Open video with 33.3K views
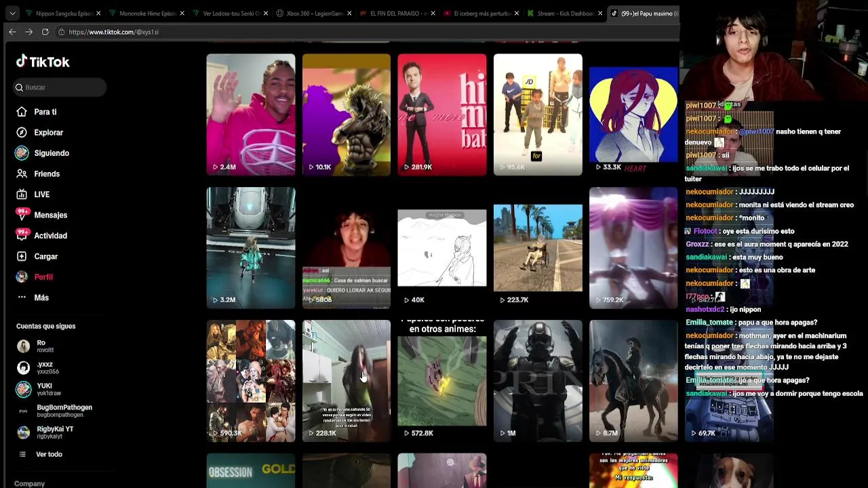The height and width of the screenshot is (488, 868). coord(633,115)
